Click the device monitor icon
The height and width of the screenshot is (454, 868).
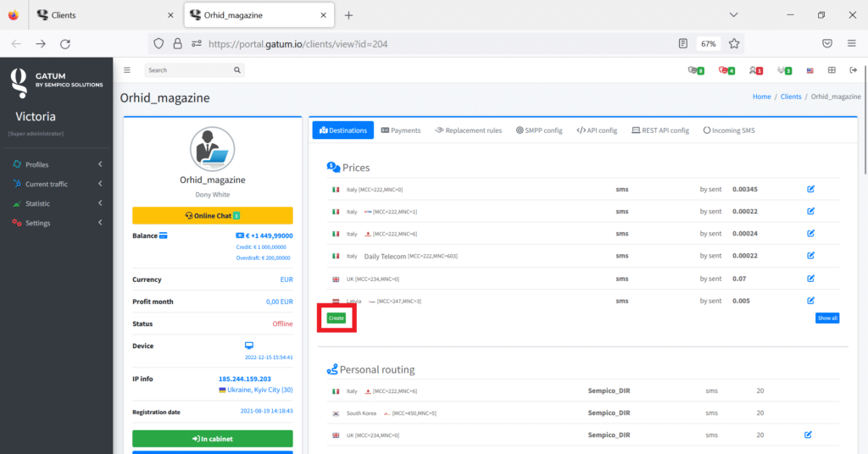[x=249, y=346]
